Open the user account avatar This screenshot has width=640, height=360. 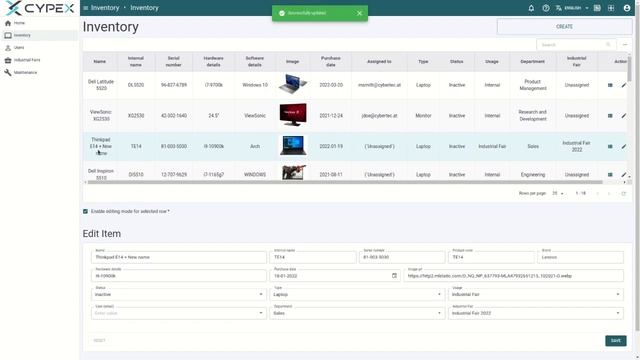pos(627,8)
